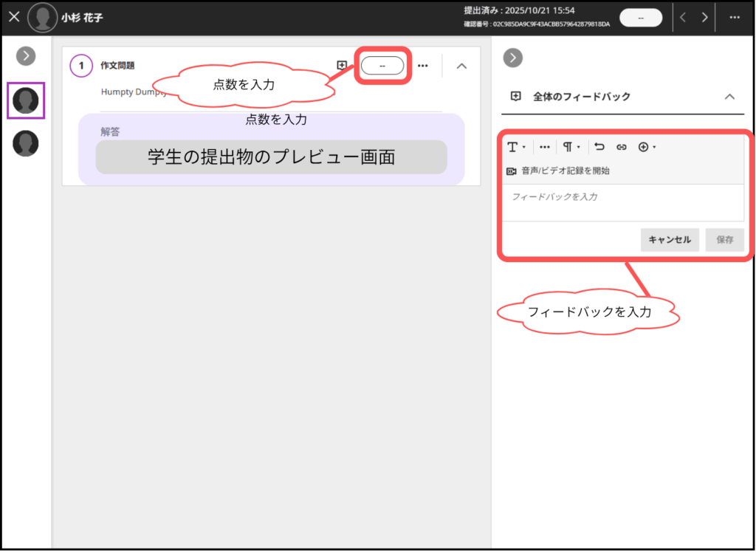Screen dimensions: 756x553
Task: Click the undo icon in editor toolbar
Action: click(x=599, y=147)
